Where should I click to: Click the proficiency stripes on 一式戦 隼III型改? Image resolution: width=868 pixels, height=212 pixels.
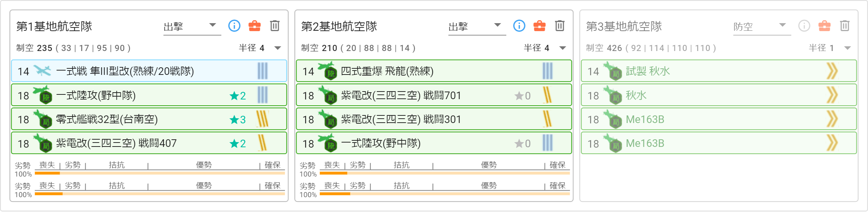click(263, 71)
